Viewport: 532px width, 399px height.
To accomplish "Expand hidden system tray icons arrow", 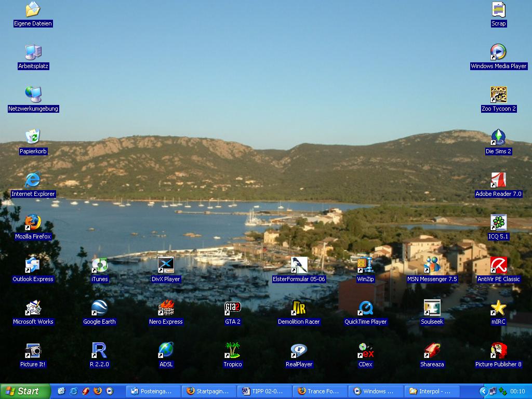I will (x=483, y=391).
